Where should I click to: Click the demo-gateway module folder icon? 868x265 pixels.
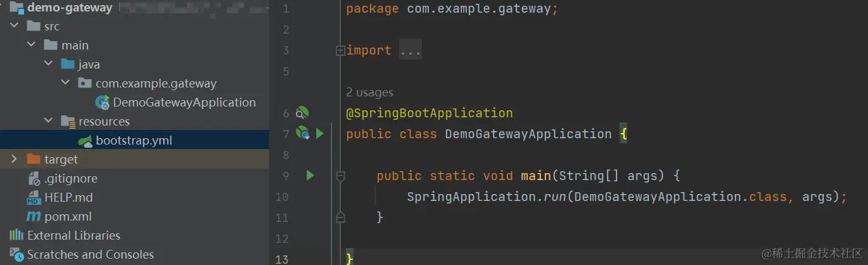16,8
